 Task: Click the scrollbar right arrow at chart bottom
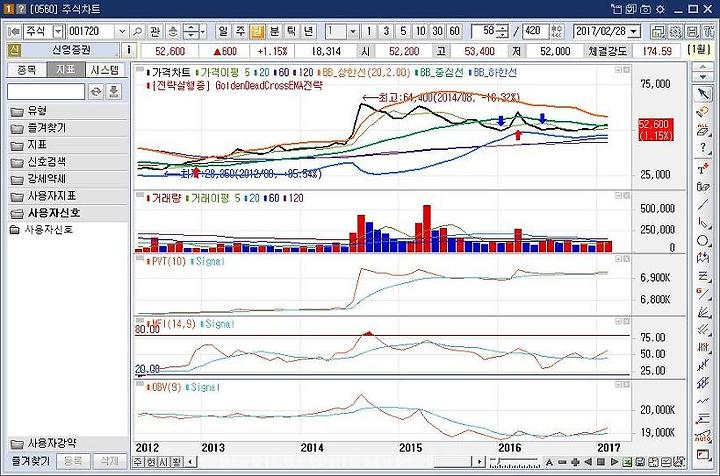pyautogui.click(x=479, y=462)
